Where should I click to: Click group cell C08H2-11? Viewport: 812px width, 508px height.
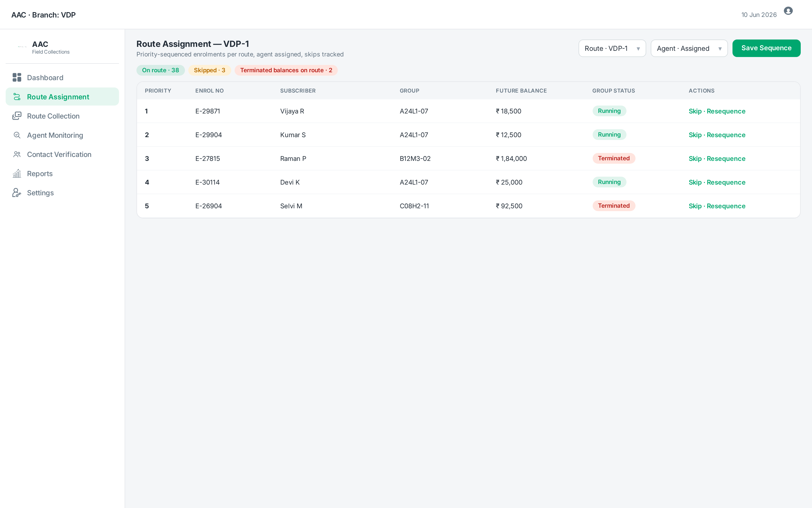pos(414,206)
